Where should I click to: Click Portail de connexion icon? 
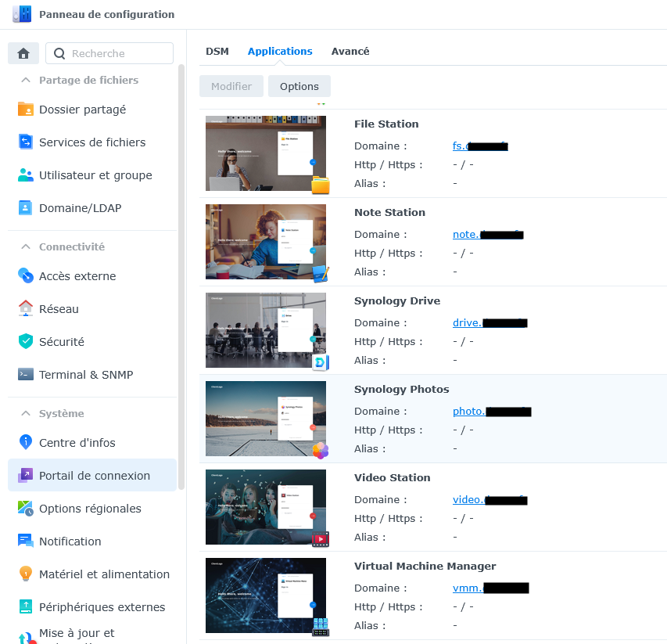point(26,475)
